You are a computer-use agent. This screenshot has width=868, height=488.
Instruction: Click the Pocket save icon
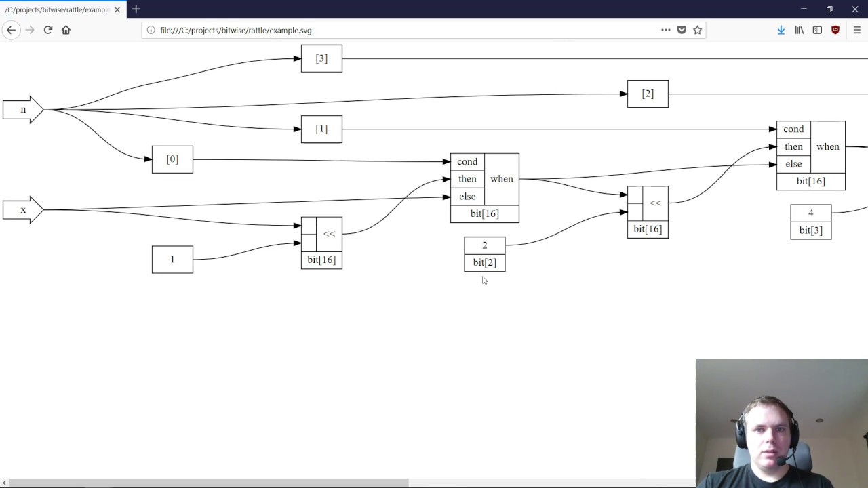pos(682,30)
